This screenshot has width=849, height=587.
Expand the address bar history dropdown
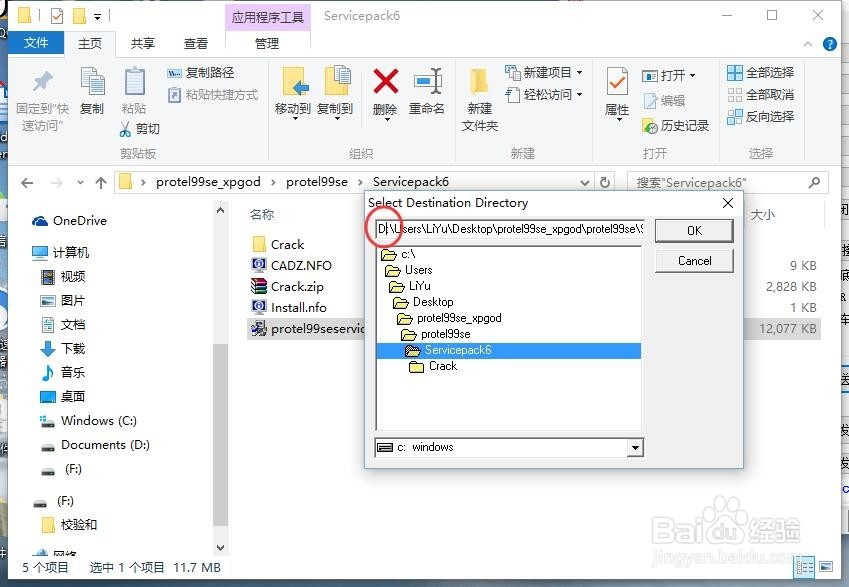pyautogui.click(x=585, y=183)
